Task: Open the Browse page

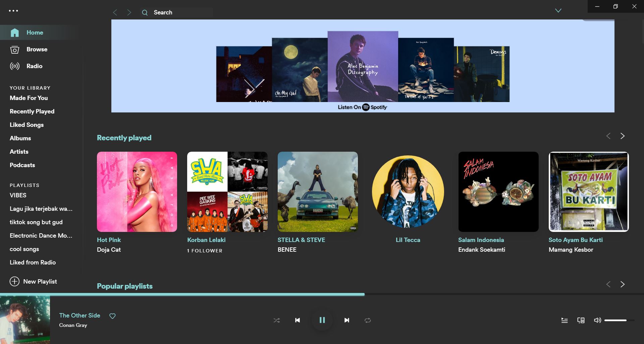Action: pos(37,49)
